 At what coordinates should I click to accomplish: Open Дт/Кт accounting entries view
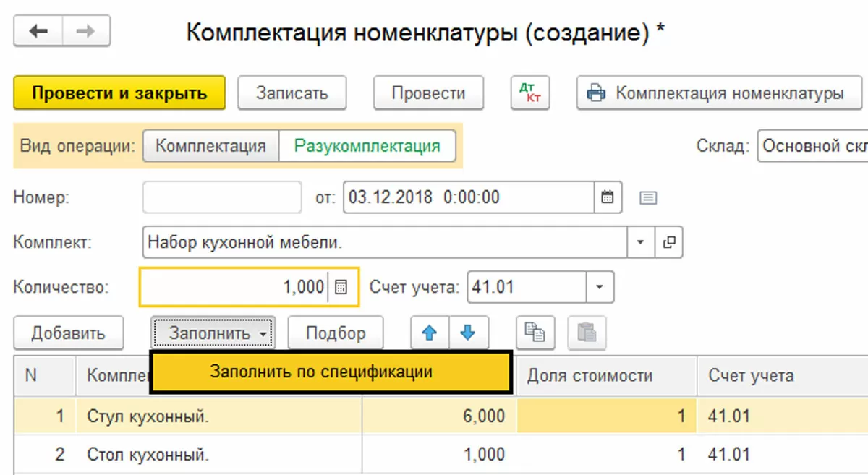coord(529,93)
